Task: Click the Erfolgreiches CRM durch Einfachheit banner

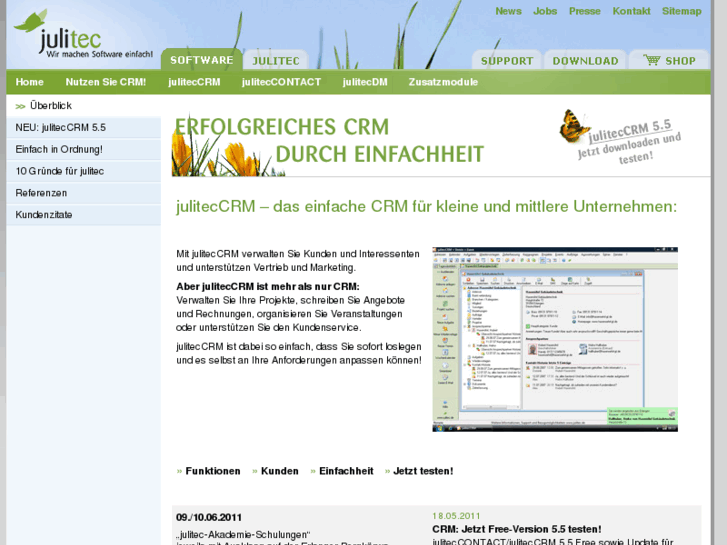Action: coord(328,146)
